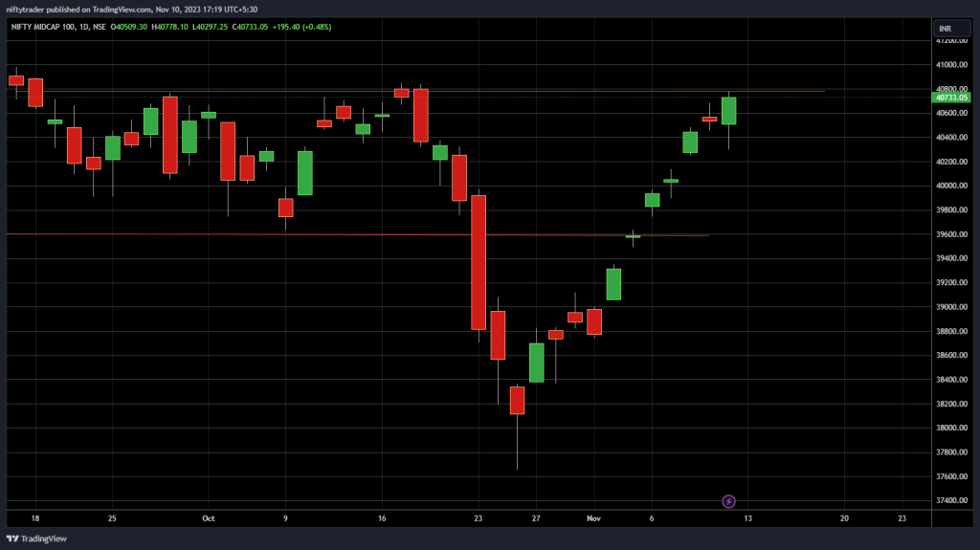Click the 25 date axis label
The height and width of the screenshot is (550, 980).
point(112,518)
